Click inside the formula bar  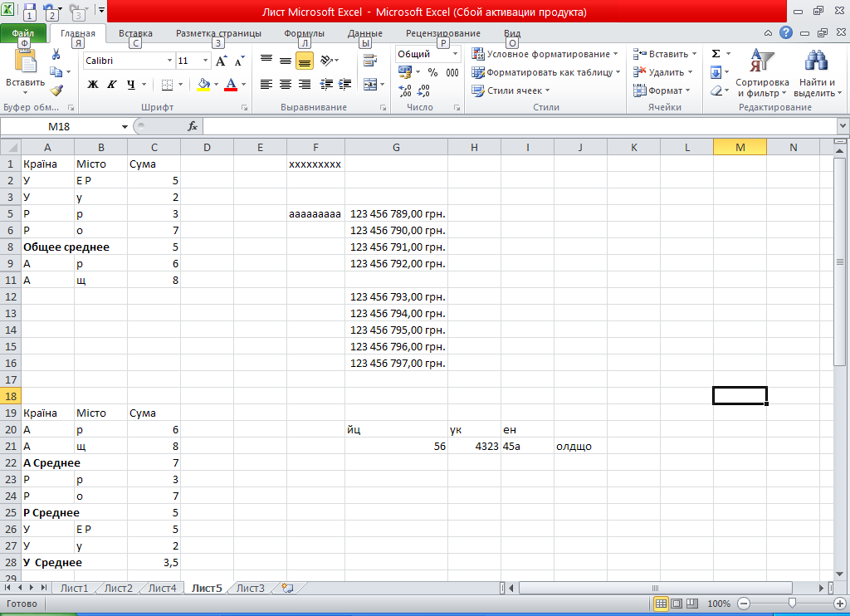point(520,126)
